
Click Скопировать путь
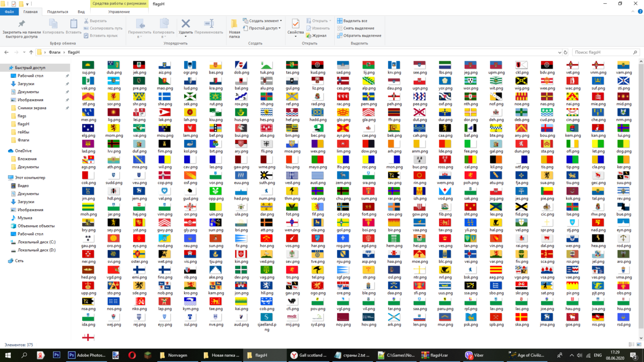coord(103,28)
